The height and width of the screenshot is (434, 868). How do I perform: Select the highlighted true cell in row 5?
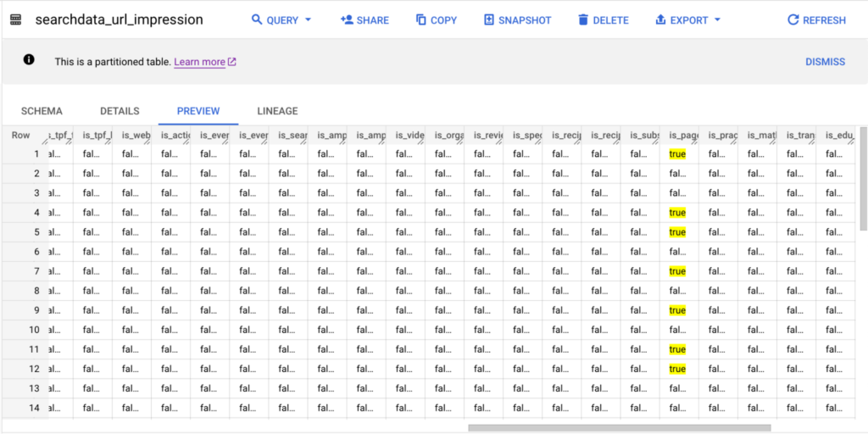click(x=677, y=232)
